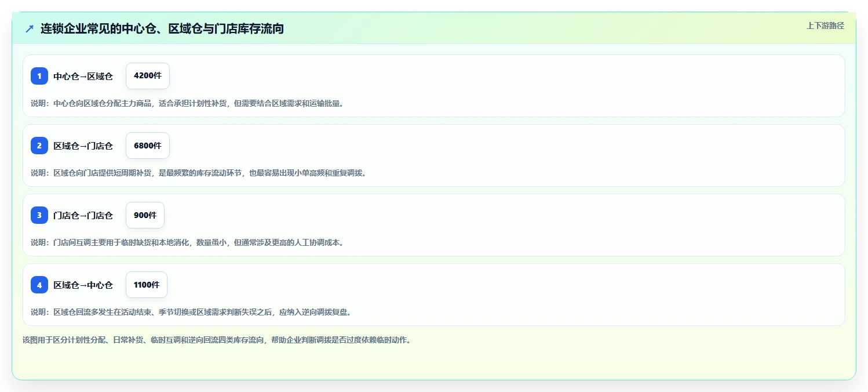This screenshot has width=868, height=392.
Task: Click the footer note starting with 该图用于区分计划性分配
Action: (217, 340)
